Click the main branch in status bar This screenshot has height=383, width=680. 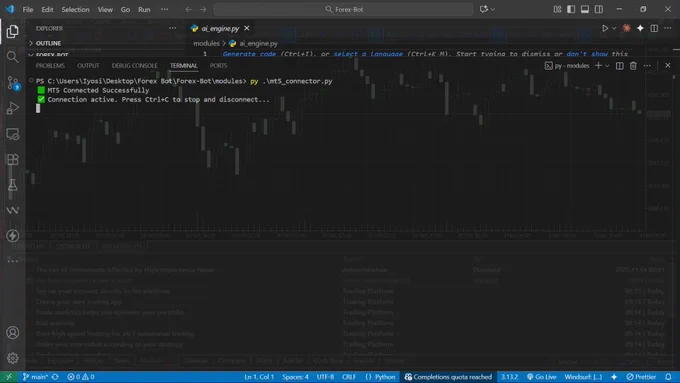click(x=35, y=376)
